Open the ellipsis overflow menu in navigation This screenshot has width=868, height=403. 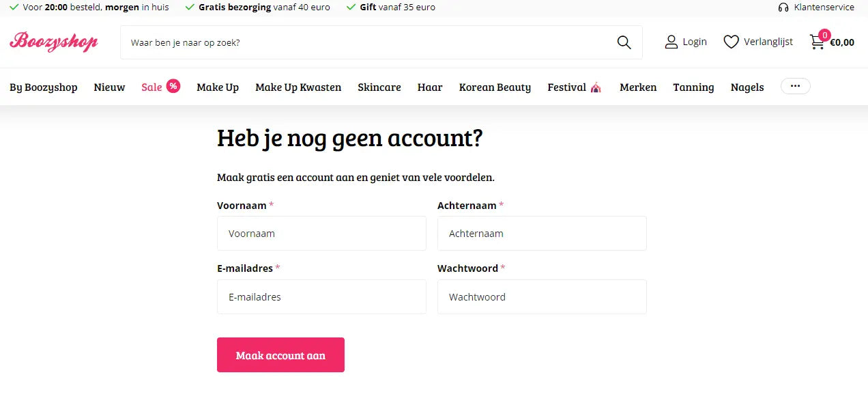coord(795,86)
